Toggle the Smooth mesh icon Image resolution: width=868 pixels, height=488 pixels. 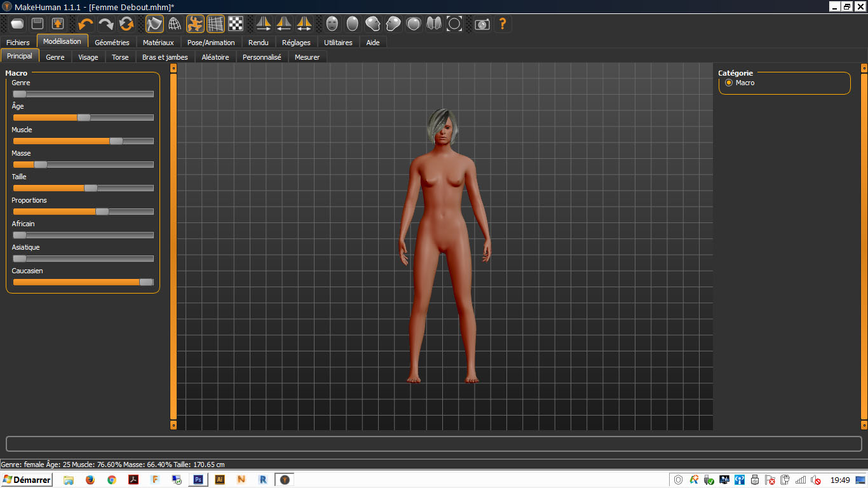tap(154, 24)
